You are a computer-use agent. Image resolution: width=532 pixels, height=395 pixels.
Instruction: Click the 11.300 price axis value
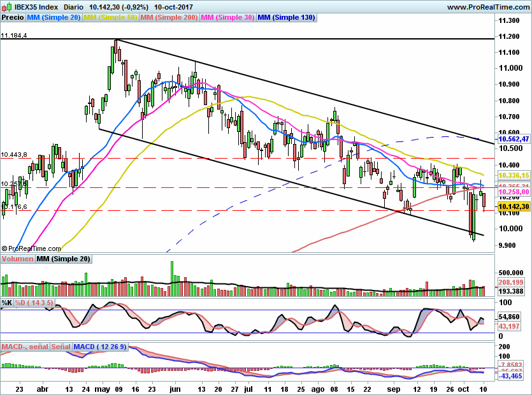(x=509, y=20)
